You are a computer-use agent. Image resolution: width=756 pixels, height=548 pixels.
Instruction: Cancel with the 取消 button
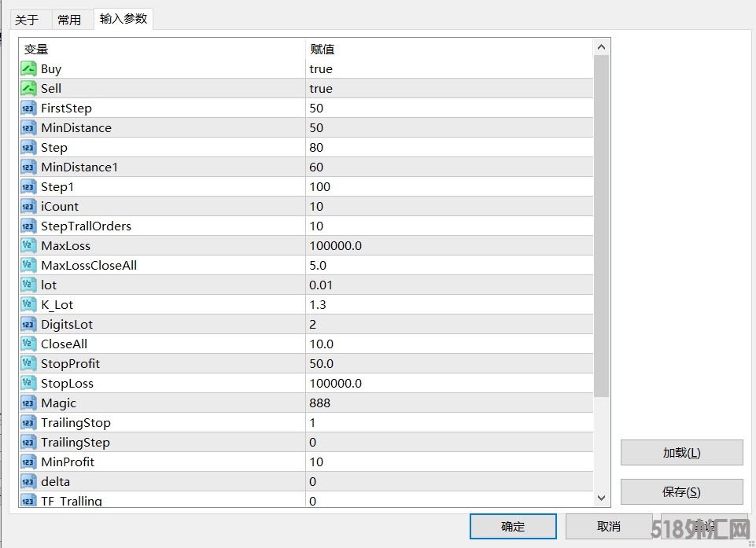pos(608,526)
